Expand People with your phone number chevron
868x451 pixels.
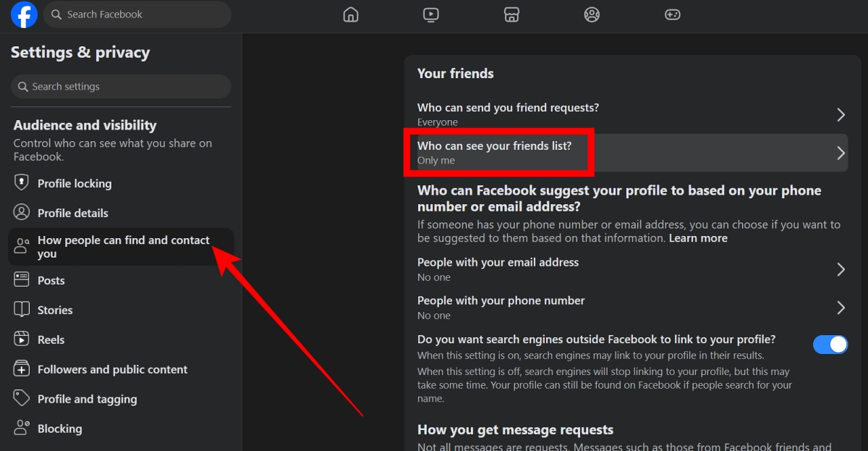pyautogui.click(x=841, y=308)
